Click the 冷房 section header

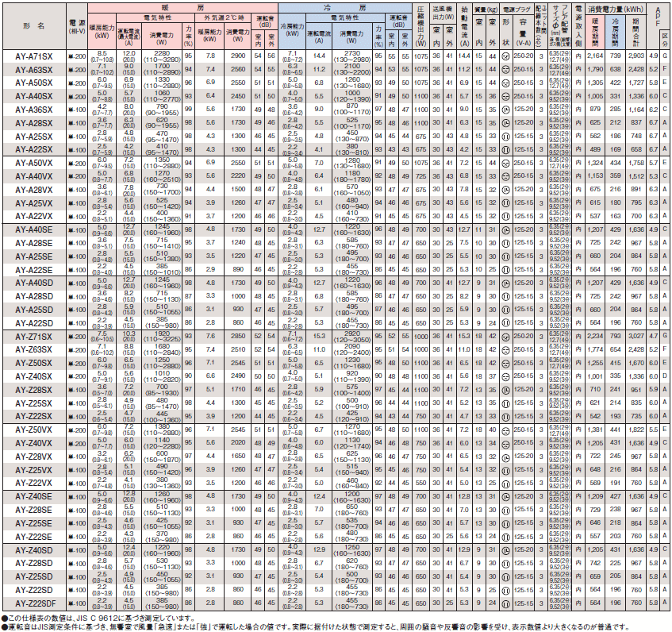(345, 8)
